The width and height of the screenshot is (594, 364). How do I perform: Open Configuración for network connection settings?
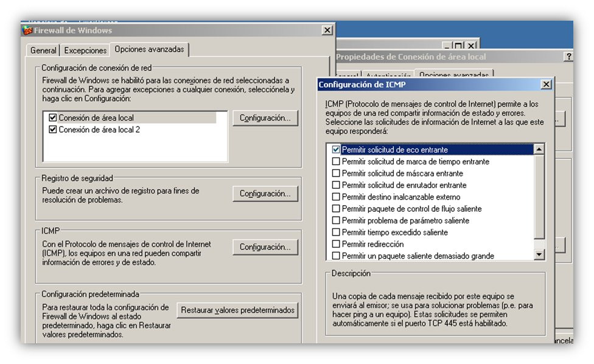coord(265,118)
